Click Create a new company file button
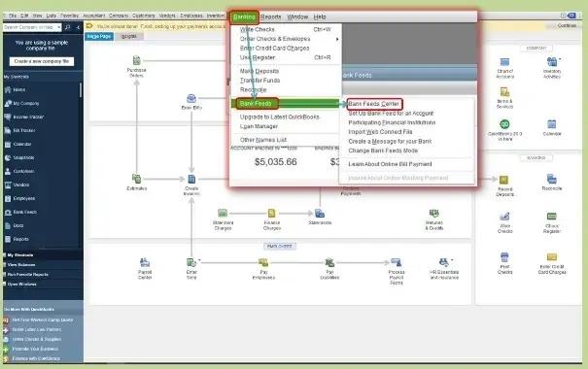 [x=41, y=61]
